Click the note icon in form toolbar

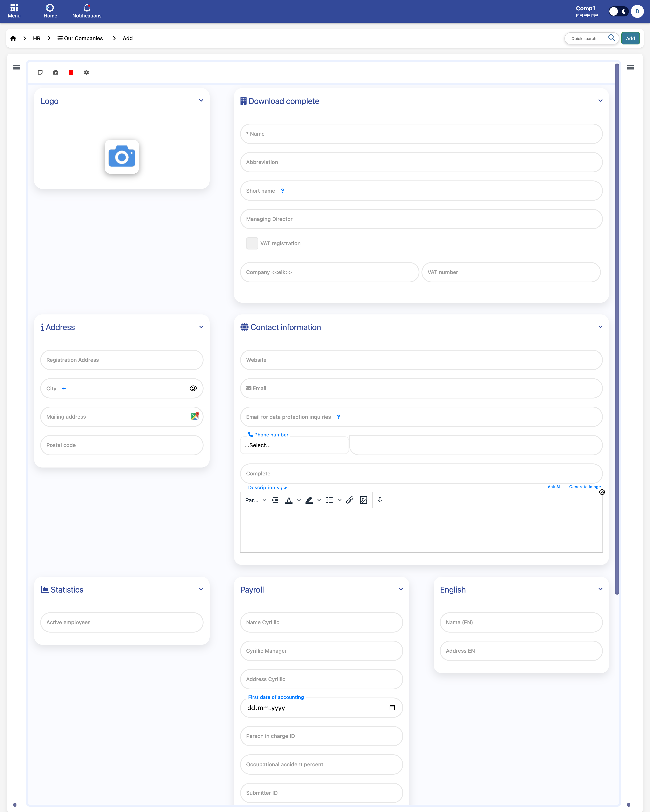coord(40,72)
